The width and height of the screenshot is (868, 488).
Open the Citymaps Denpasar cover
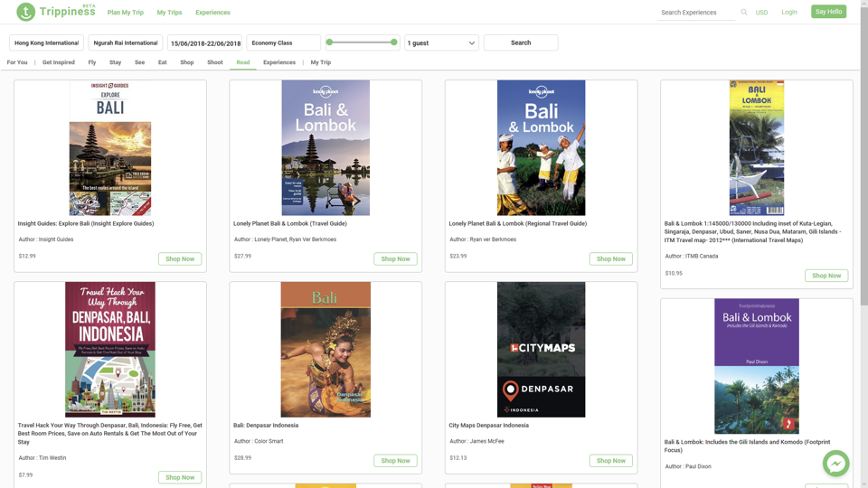click(x=541, y=350)
